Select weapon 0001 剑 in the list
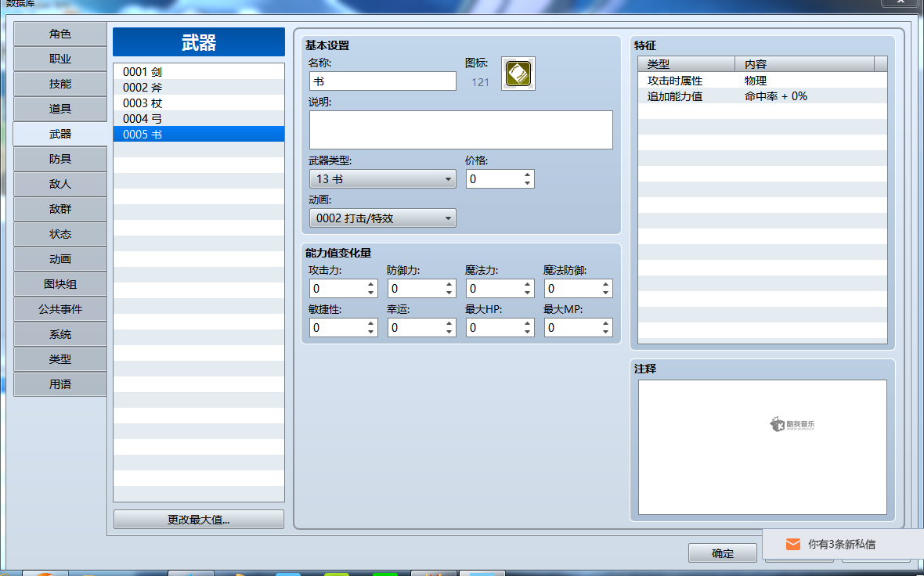The width and height of the screenshot is (924, 576). 199,72
